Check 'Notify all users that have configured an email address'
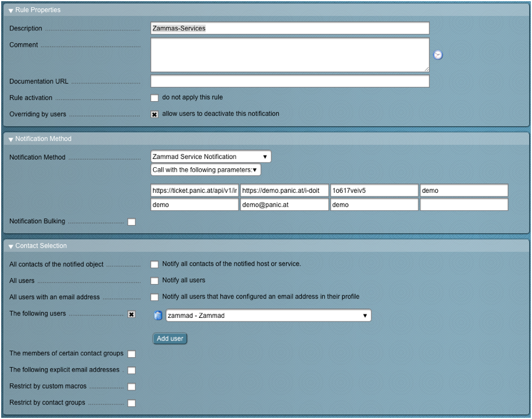The width and height of the screenshot is (532, 419). point(154,297)
